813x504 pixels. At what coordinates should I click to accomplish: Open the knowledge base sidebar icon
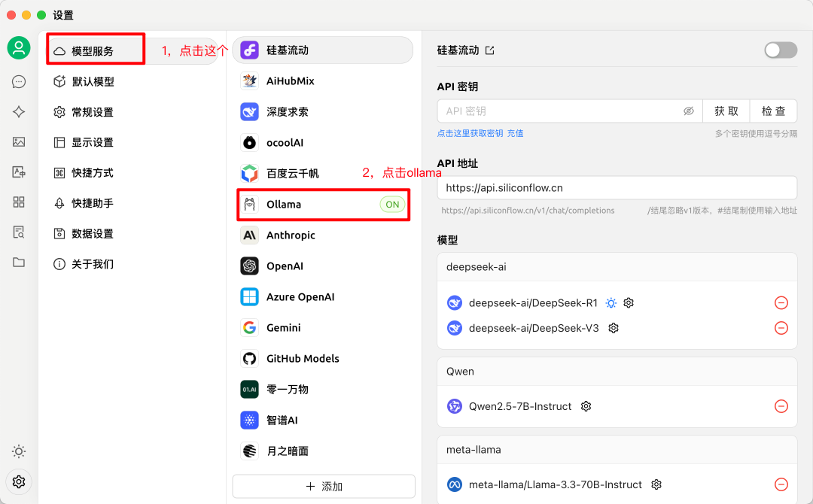pyautogui.click(x=19, y=232)
